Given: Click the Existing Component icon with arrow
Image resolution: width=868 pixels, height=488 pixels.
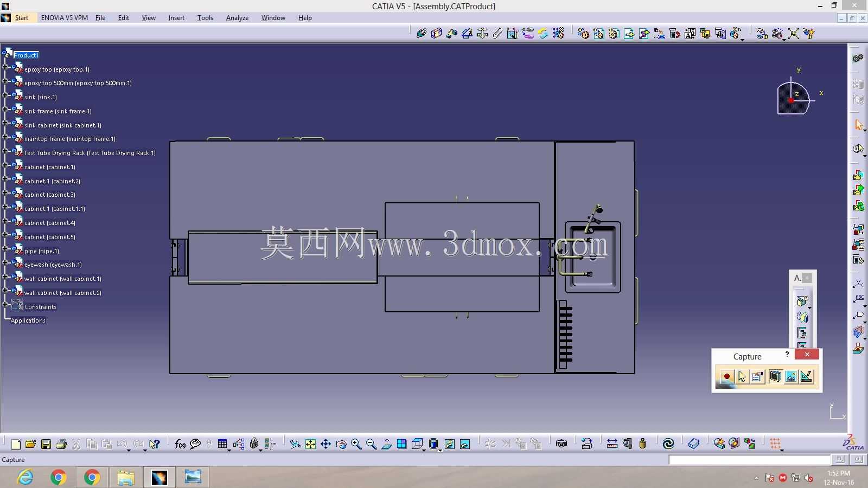Looking at the screenshot, I should 629,34.
